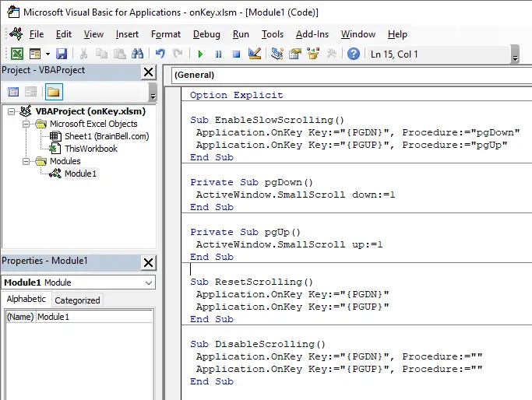Open the Window menu
This screenshot has height=400, width=532.
pos(358,34)
